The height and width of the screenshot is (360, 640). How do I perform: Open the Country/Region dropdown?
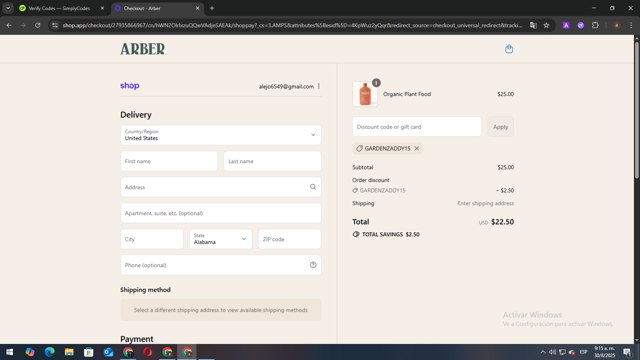coord(220,135)
